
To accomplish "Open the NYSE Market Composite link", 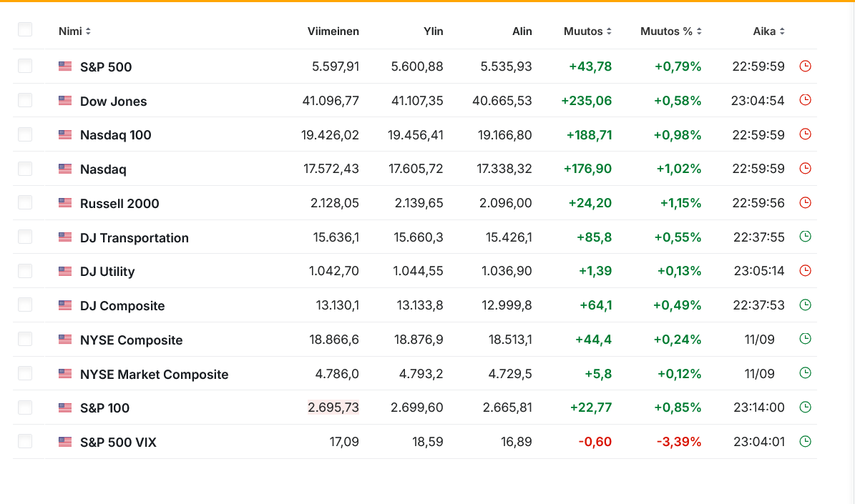I will point(155,375).
